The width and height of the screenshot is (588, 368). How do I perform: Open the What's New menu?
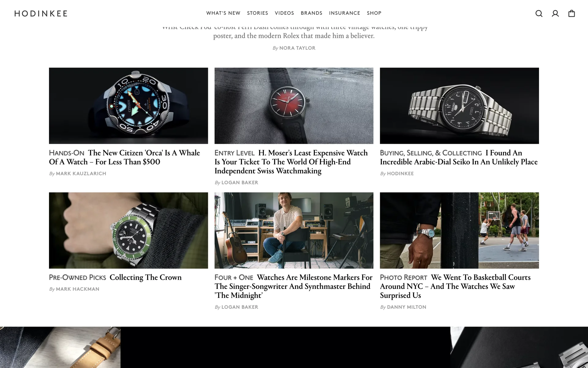click(223, 13)
